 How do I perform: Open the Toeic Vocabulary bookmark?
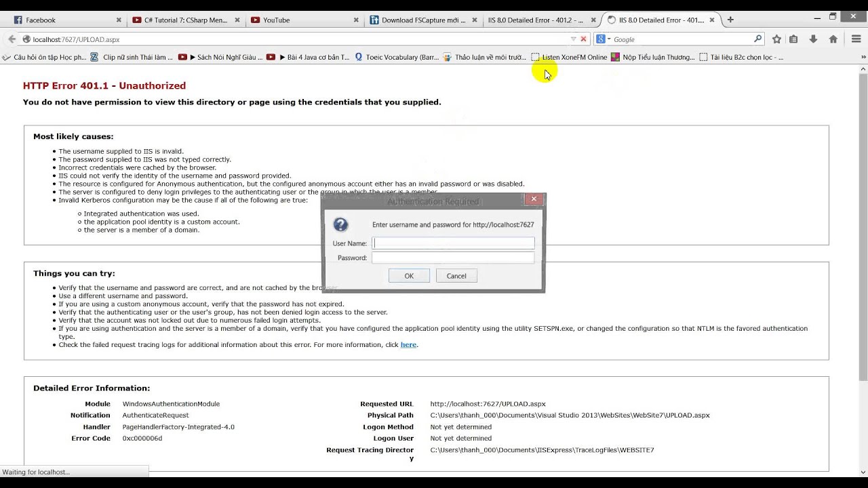coord(397,58)
